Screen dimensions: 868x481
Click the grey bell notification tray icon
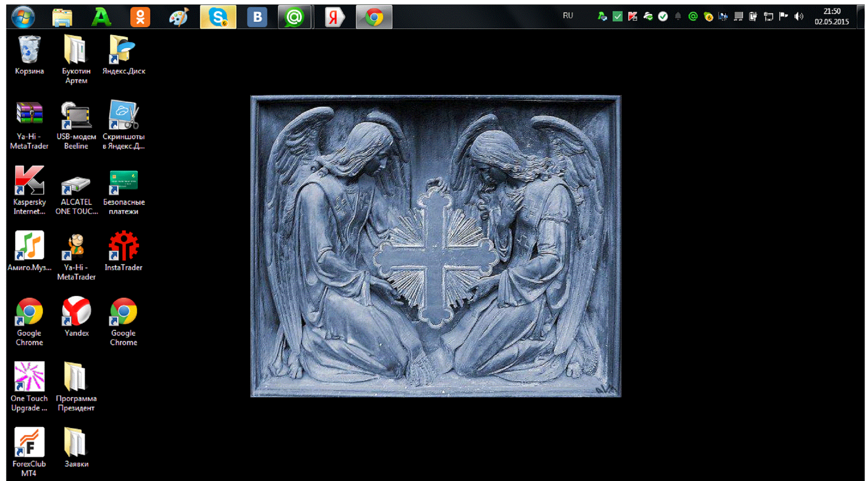point(677,17)
